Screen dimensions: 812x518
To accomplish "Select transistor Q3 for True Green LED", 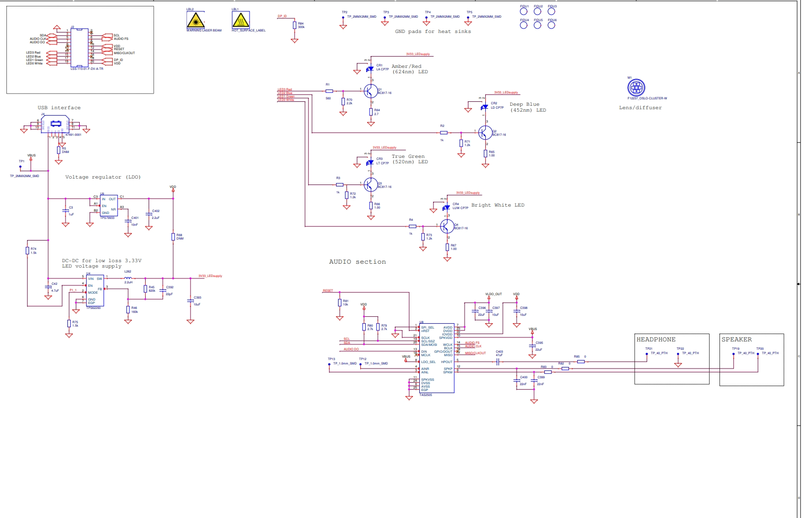I will coord(370,184).
